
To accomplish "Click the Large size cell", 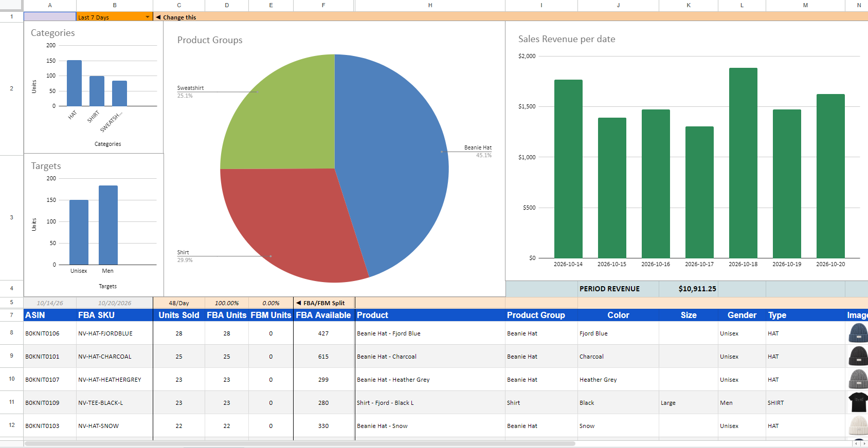I will [689, 402].
